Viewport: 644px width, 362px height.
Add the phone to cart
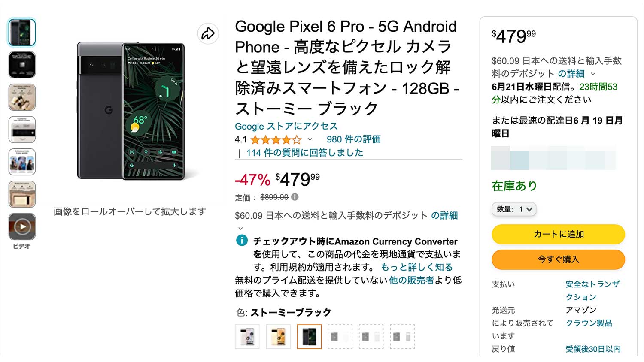click(558, 234)
